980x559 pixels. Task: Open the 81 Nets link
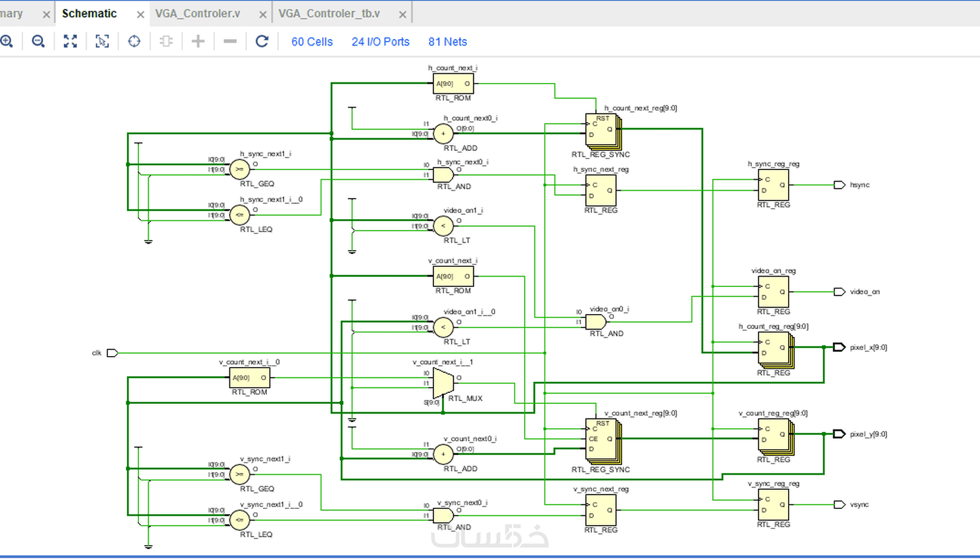(x=447, y=42)
